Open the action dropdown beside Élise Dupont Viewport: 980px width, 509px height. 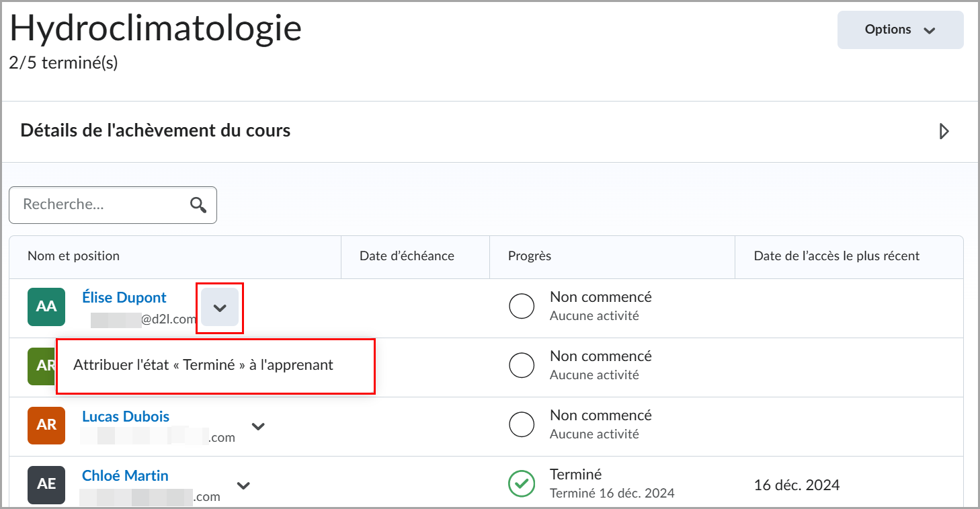tap(220, 307)
